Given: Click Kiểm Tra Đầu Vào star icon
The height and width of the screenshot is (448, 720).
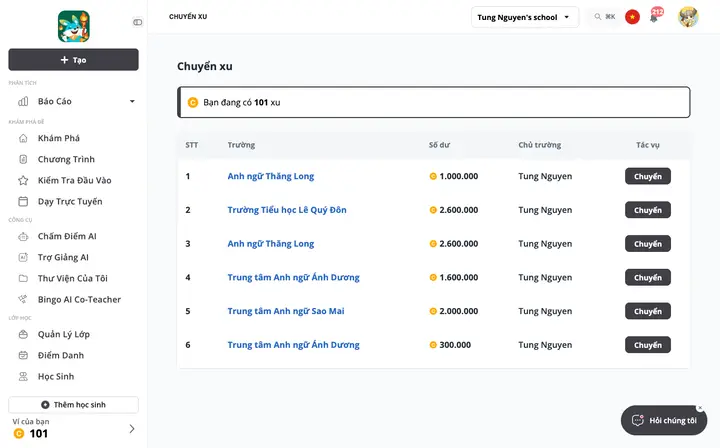Looking at the screenshot, I should [x=23, y=180].
